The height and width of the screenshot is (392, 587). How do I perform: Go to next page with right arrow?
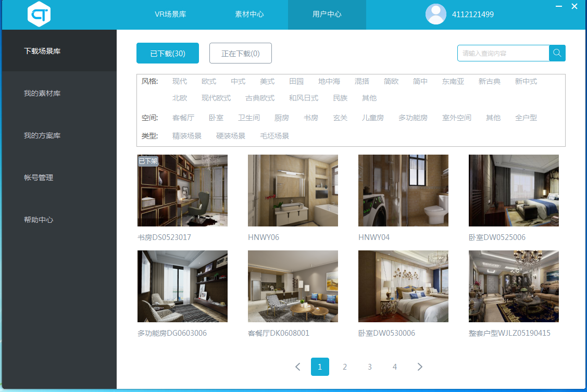pos(420,367)
